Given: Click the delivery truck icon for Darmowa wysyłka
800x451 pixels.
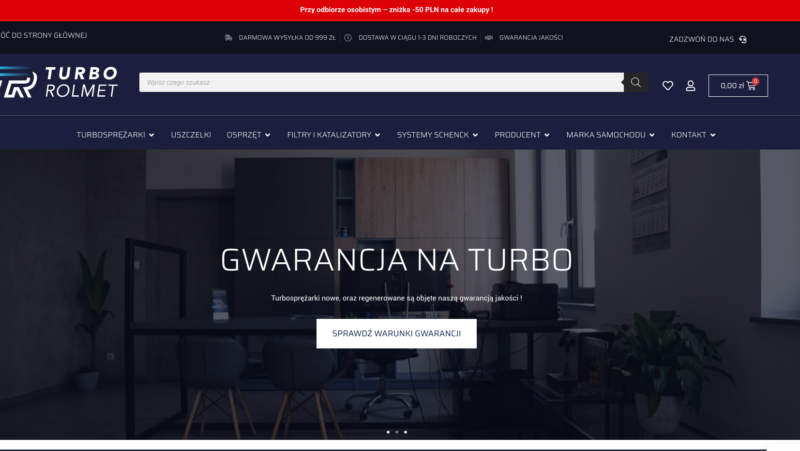Looking at the screenshot, I should click(229, 38).
